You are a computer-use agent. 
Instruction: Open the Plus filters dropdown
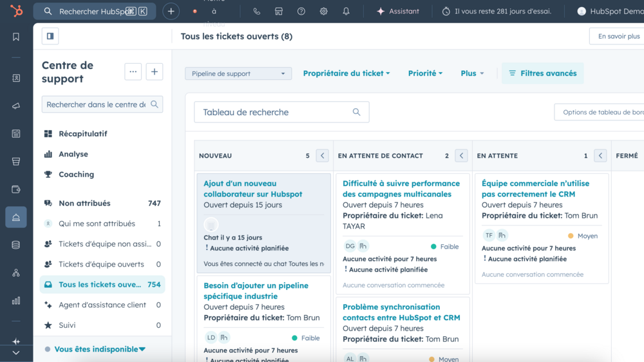[x=472, y=73]
